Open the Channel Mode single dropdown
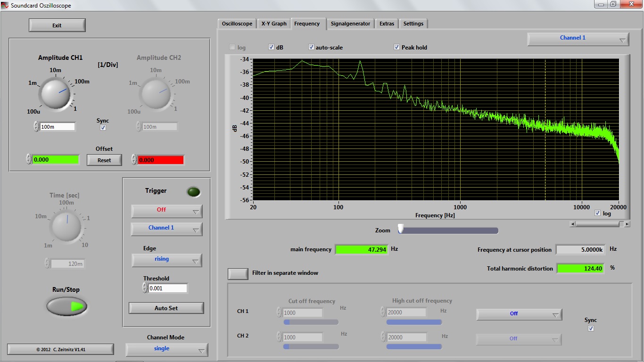The height and width of the screenshot is (362, 644). (166, 349)
